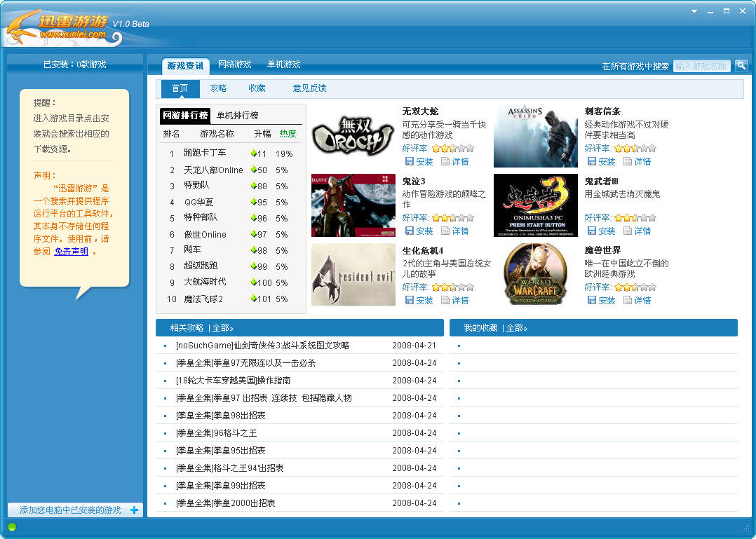
Task: Click the search magnifier icon
Action: [x=741, y=66]
